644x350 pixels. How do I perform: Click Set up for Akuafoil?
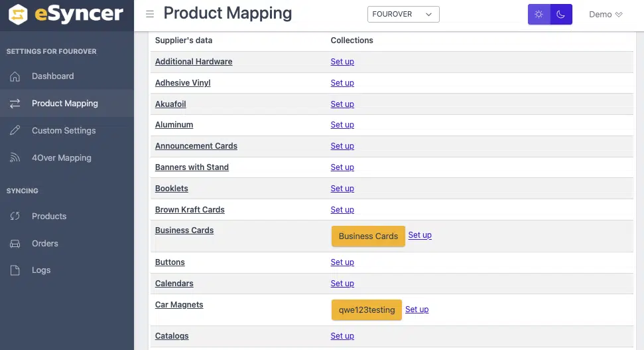tap(342, 104)
